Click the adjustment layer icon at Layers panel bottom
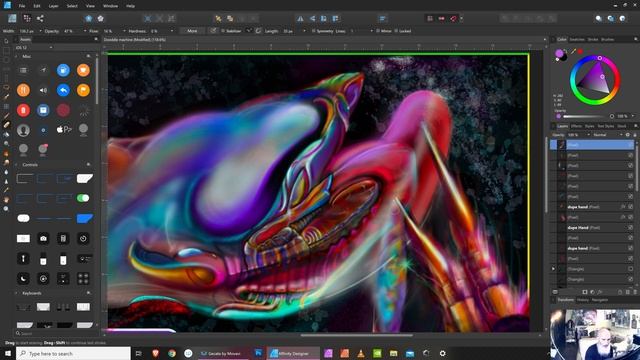The width and height of the screenshot is (640, 360). [x=592, y=292]
